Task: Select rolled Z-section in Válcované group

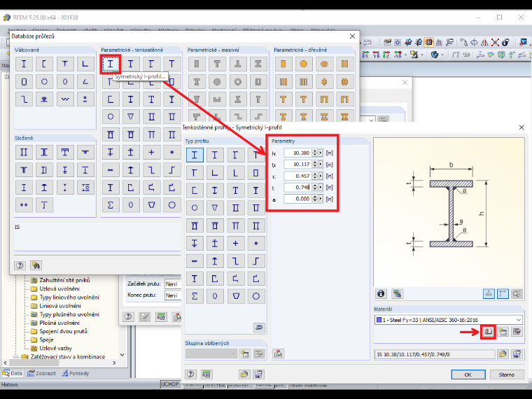Action: (x=24, y=99)
